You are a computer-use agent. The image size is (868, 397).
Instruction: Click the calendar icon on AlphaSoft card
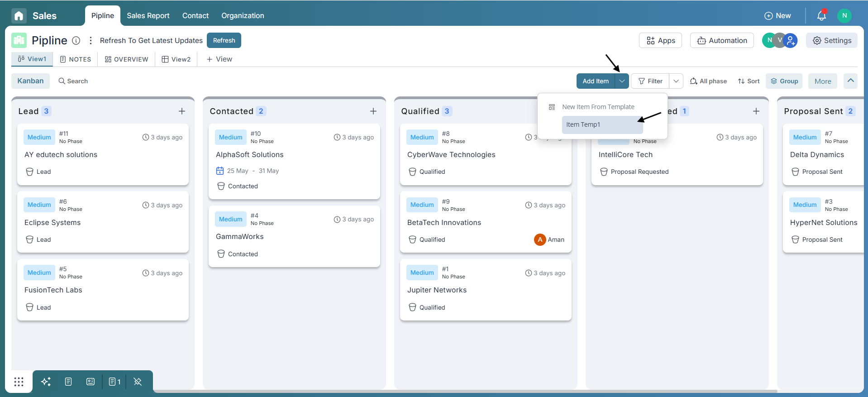tap(220, 171)
